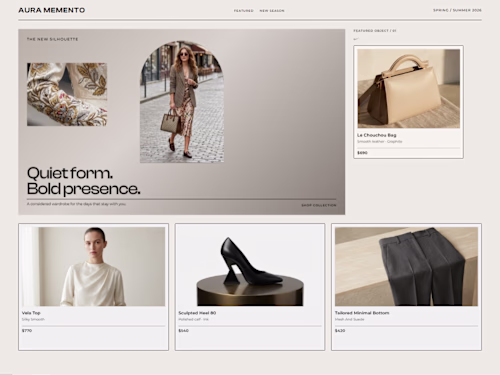Screen dimensions: 500x375
Task: Select the $420 price under Tailored Minimal Bottom
Action: pyautogui.click(x=340, y=331)
